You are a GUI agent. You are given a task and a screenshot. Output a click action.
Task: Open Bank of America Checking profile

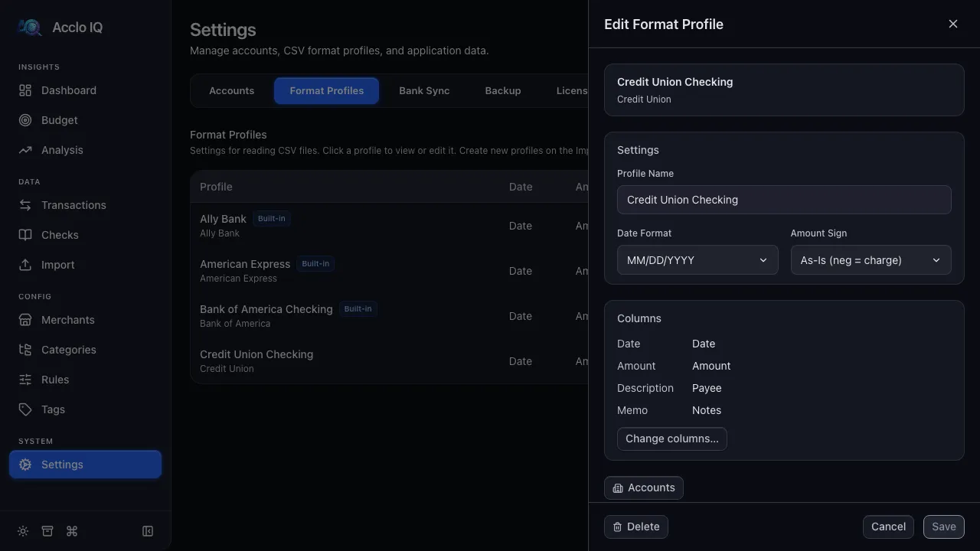389,316
